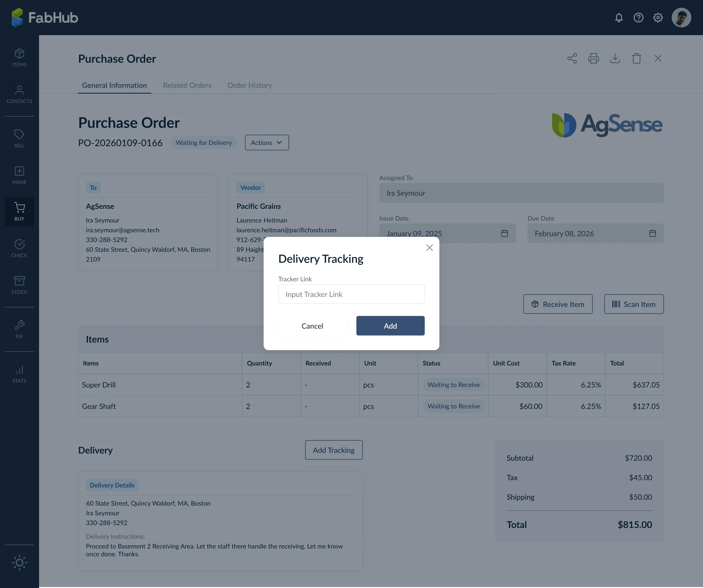The image size is (703, 588).
Task: Switch to General Information tab
Action: pos(114,85)
